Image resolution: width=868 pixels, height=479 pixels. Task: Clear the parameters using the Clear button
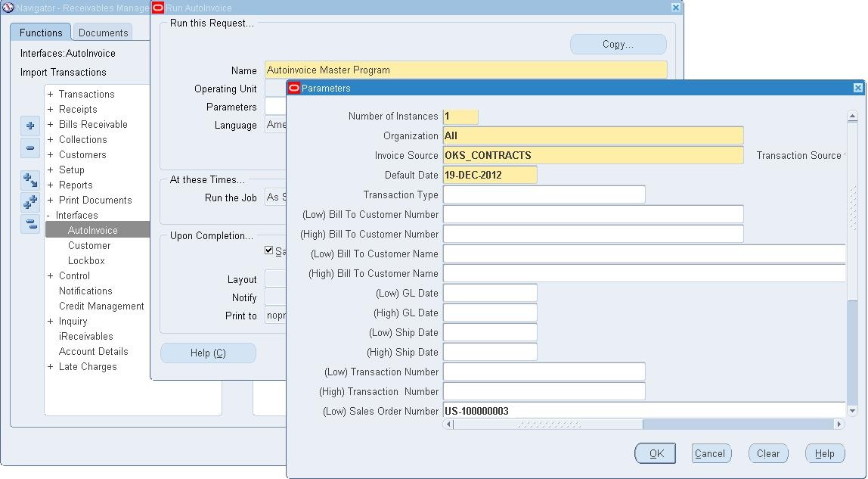point(768,453)
